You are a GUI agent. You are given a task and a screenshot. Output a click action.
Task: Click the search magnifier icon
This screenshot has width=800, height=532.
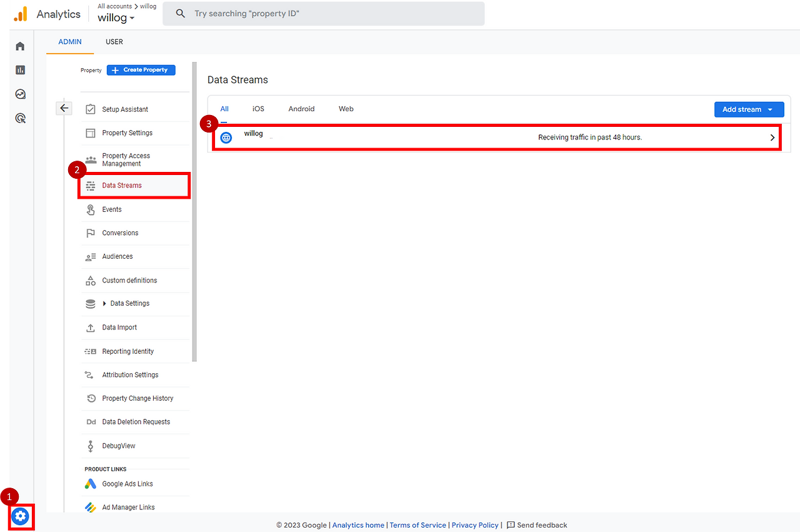click(181, 13)
